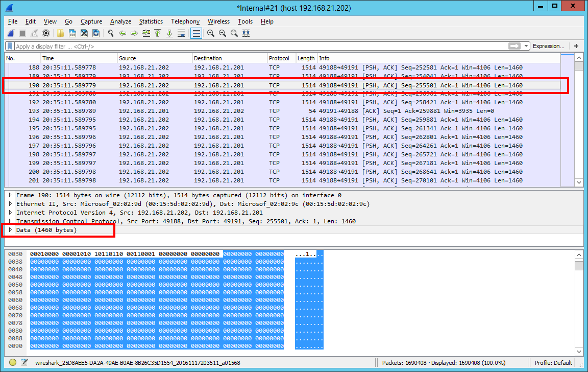Sort by the Info column header
Image resolution: width=588 pixels, height=372 pixels.
pos(439,58)
